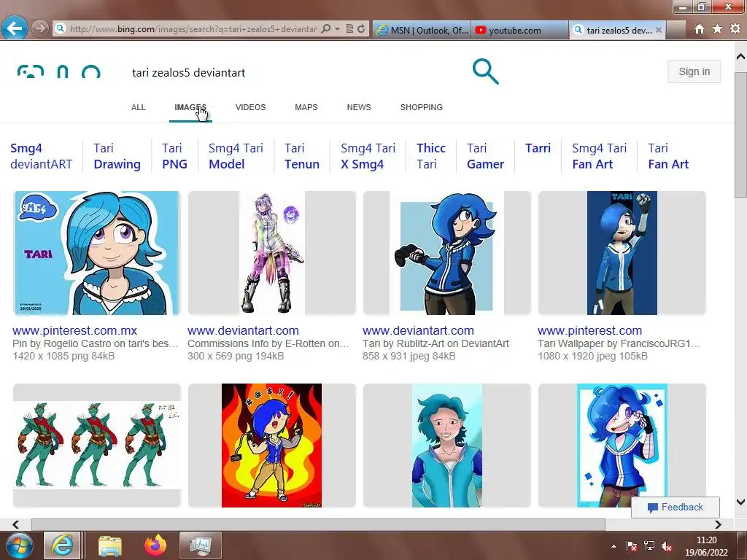
Task: Follow the deviantart.com link above Commissions Info
Action: coord(243,330)
